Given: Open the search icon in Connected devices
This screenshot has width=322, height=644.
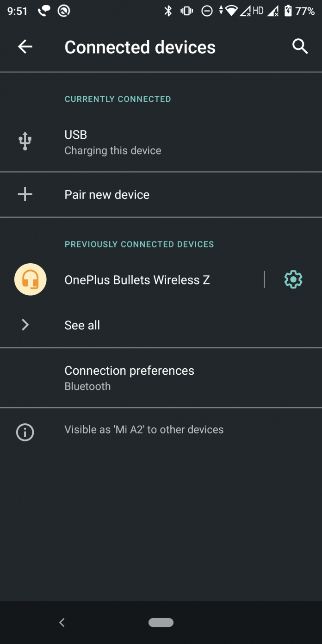Looking at the screenshot, I should point(300,46).
